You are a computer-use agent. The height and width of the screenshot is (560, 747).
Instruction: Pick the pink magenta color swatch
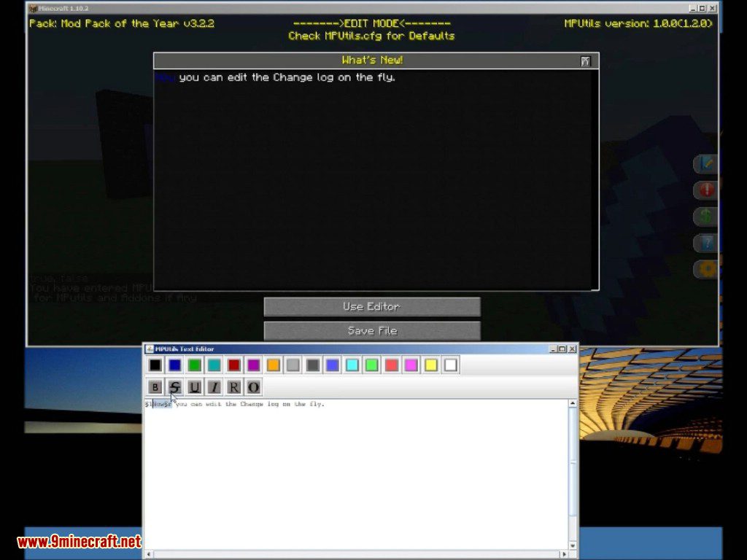point(411,365)
